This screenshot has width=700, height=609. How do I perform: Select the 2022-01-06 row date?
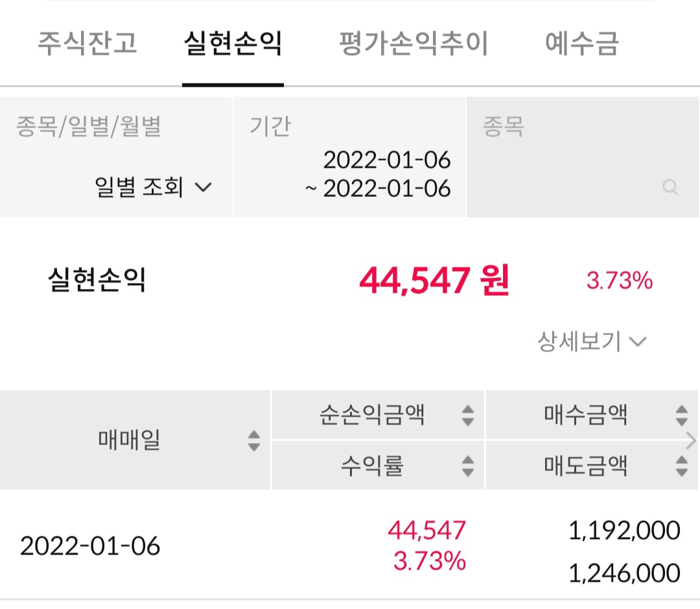[x=90, y=546]
